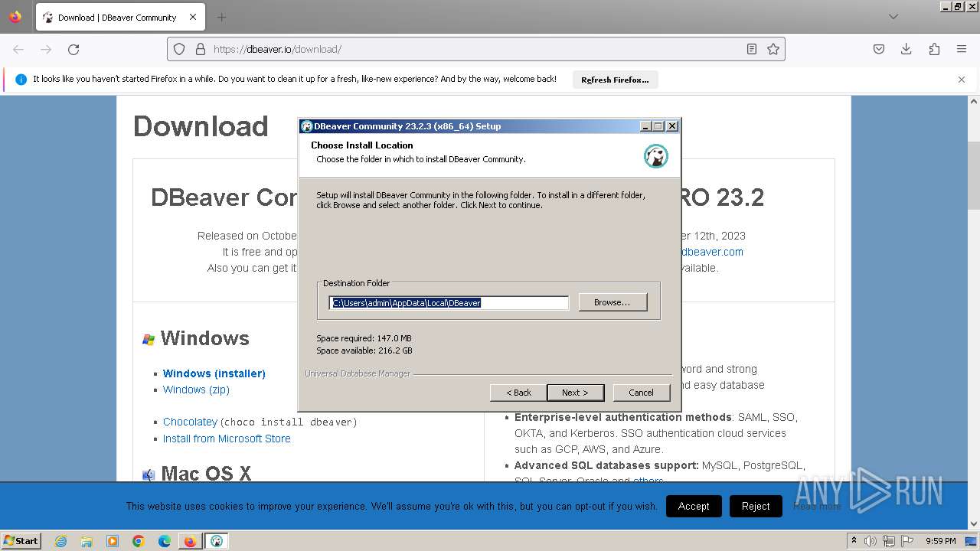Image resolution: width=980 pixels, height=551 pixels.
Task: Switch to Firefox taskbar button
Action: (190, 541)
